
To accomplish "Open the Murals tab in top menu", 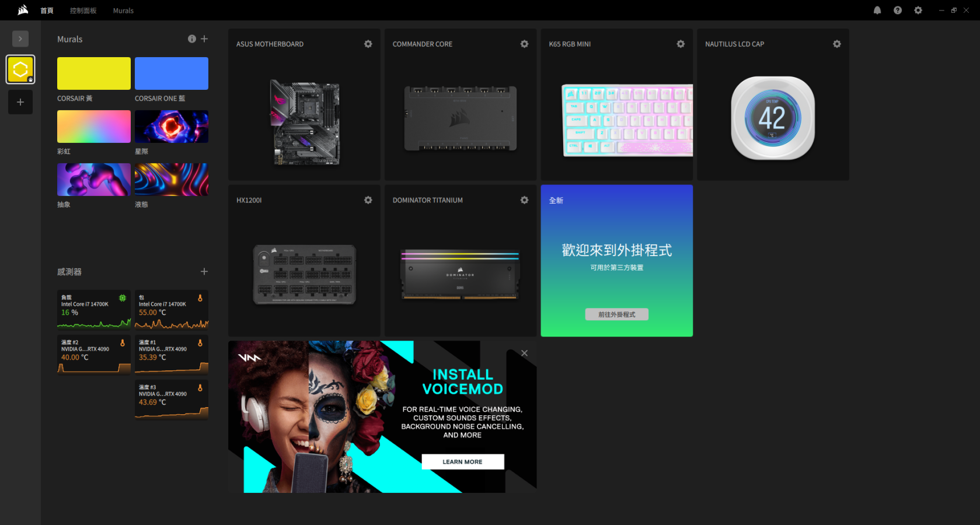I will click(x=123, y=10).
